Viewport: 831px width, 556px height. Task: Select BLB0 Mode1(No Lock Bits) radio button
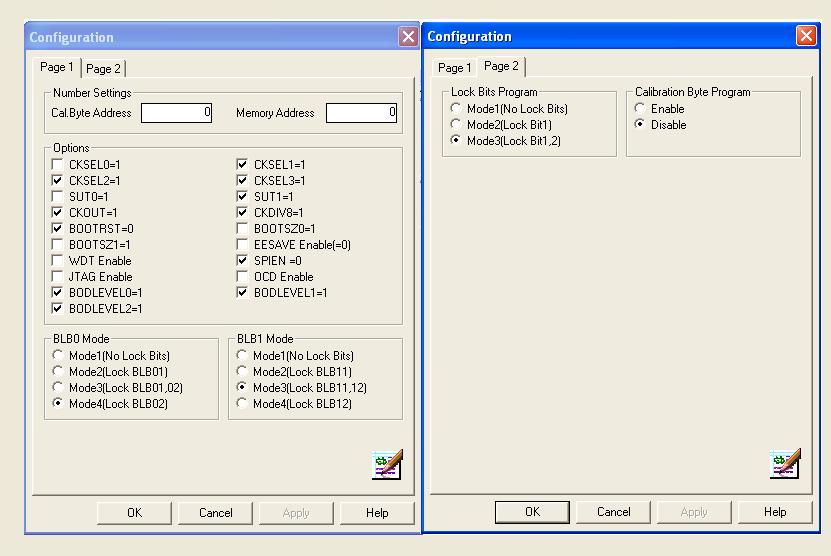pyautogui.click(x=59, y=356)
